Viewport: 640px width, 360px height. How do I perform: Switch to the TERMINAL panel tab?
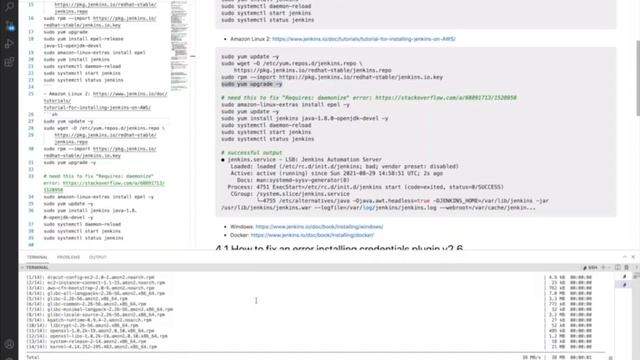point(37,257)
